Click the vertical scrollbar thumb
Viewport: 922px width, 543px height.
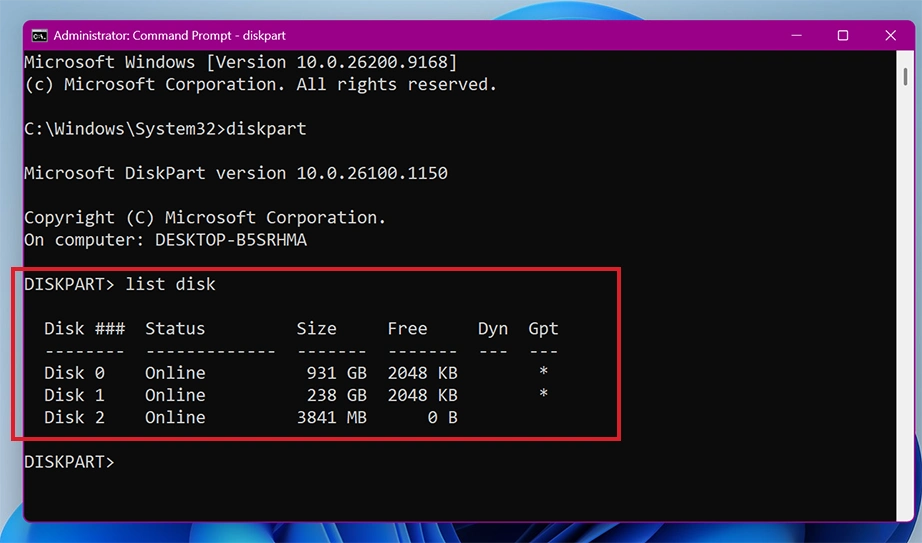click(x=906, y=76)
